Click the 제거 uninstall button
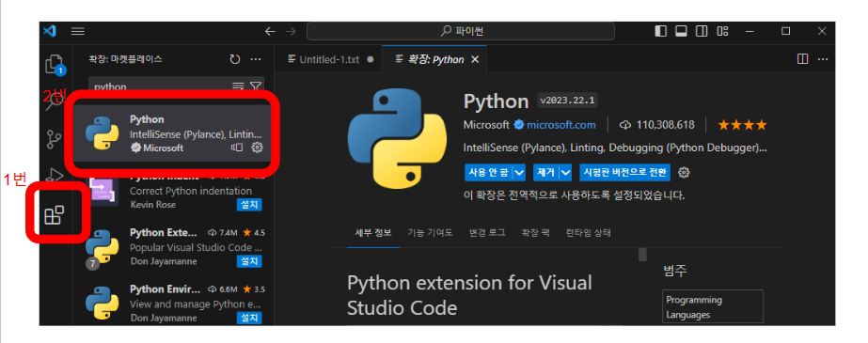 coord(546,173)
